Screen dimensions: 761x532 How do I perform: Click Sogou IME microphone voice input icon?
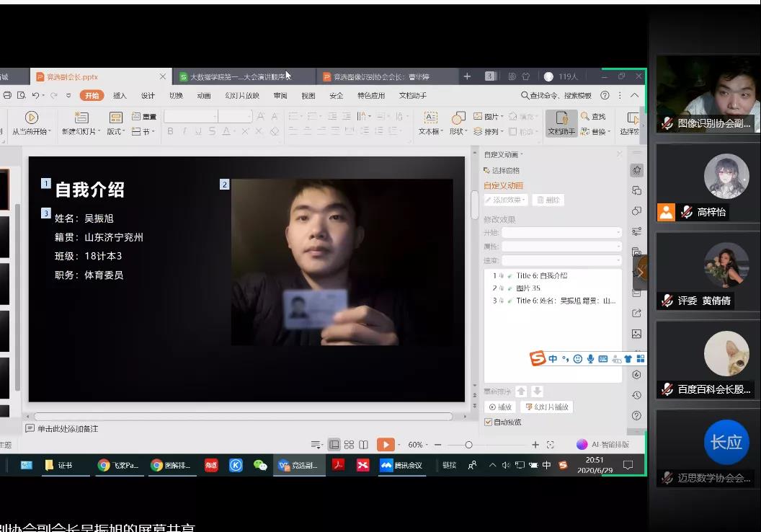pos(590,359)
